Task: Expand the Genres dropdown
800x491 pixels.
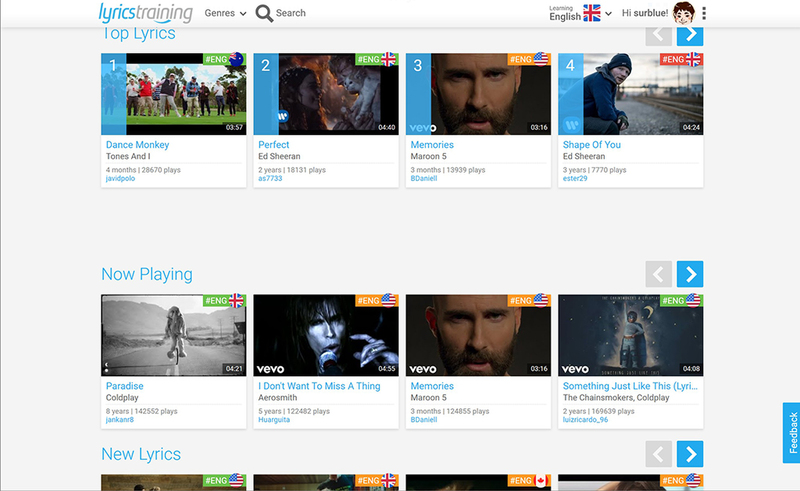Action: click(x=225, y=13)
